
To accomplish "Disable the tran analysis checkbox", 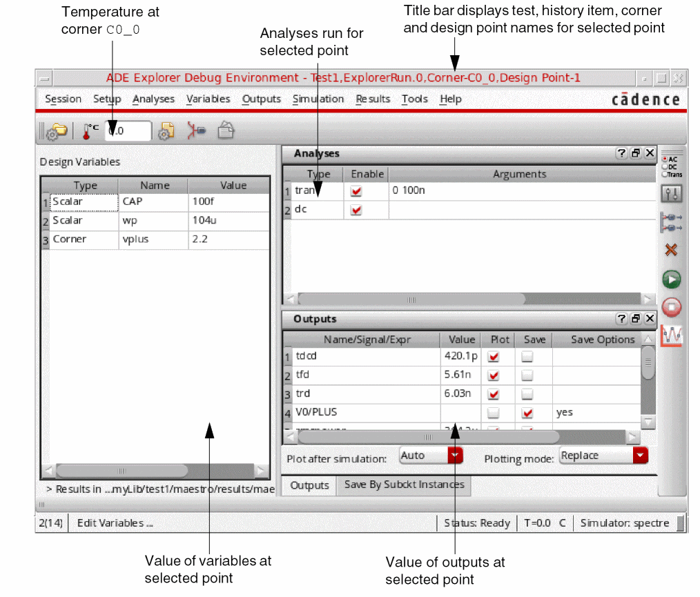I will click(x=356, y=191).
